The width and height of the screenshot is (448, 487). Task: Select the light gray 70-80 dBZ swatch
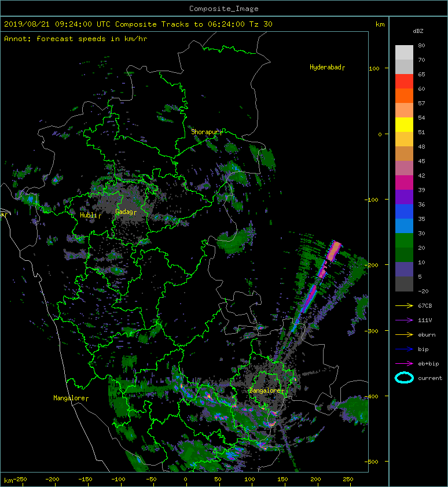tap(404, 52)
